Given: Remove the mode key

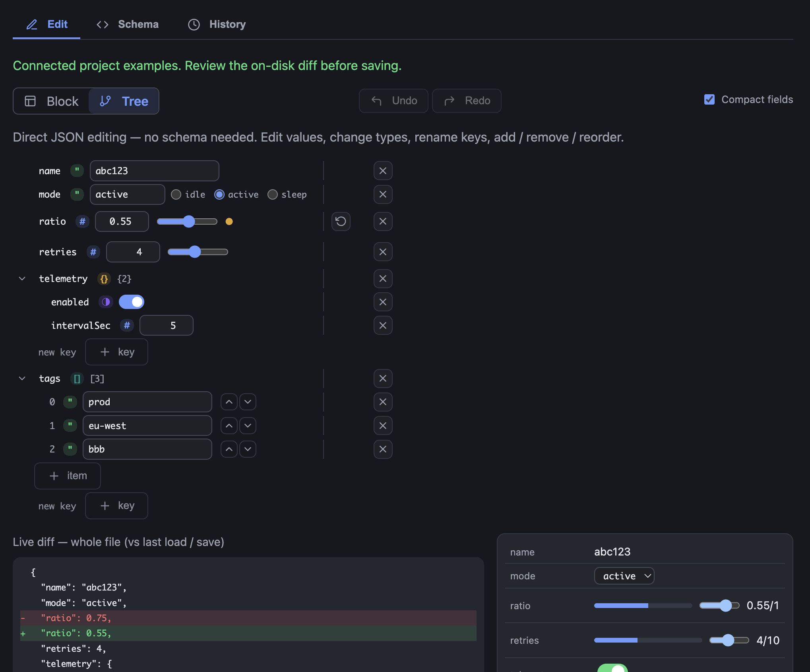Looking at the screenshot, I should click(383, 194).
